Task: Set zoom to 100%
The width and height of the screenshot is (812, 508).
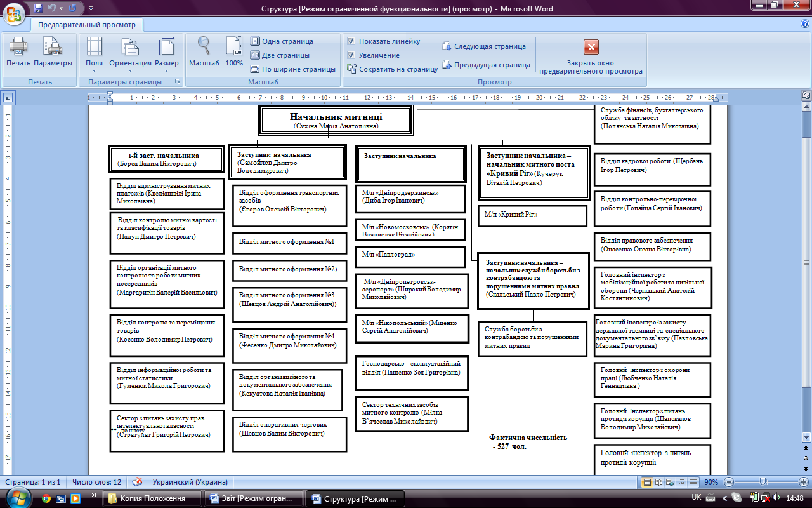Action: click(234, 52)
